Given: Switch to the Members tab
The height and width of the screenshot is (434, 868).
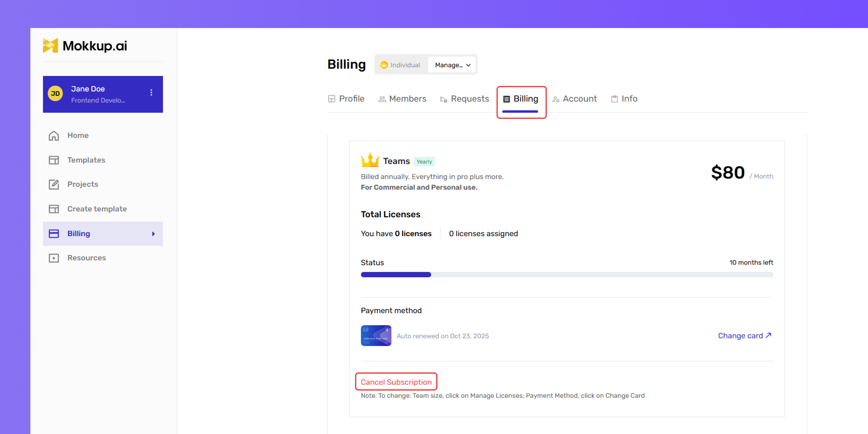Looking at the screenshot, I should 402,99.
